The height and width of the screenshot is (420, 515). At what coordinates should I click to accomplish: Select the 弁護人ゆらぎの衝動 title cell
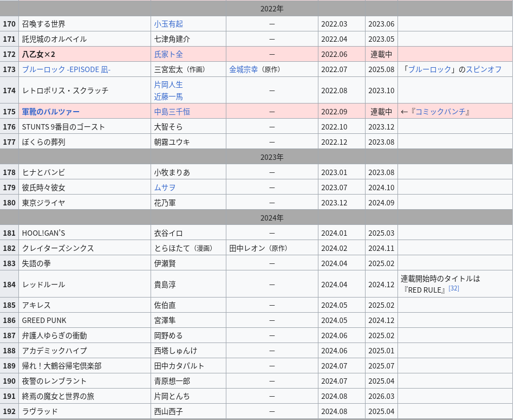point(84,335)
